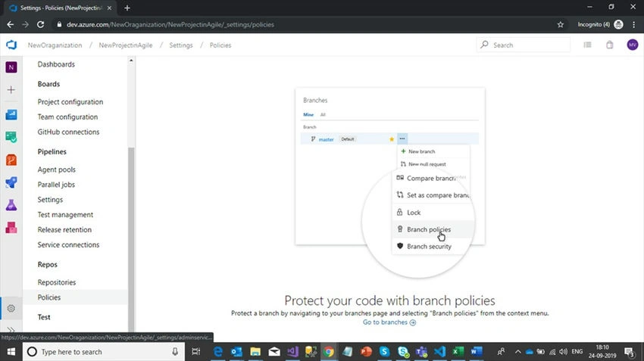Click the Policies breadcrumb

[220, 45]
